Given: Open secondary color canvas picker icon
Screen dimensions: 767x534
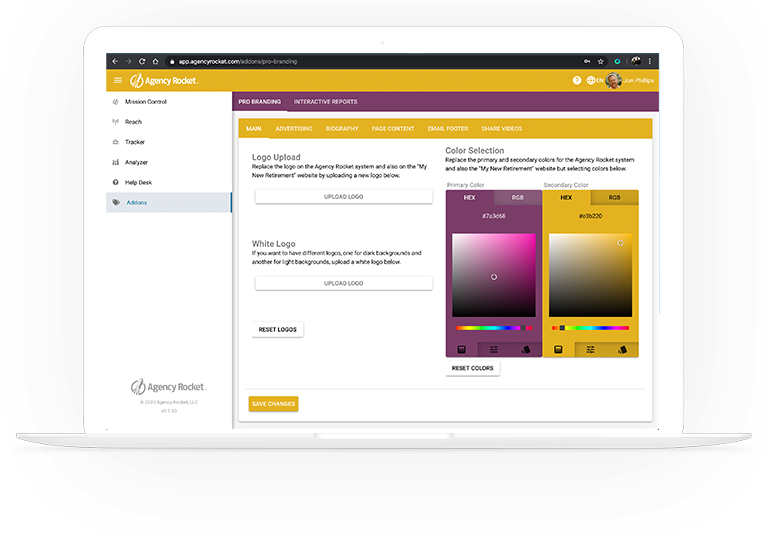Looking at the screenshot, I should point(558,350).
